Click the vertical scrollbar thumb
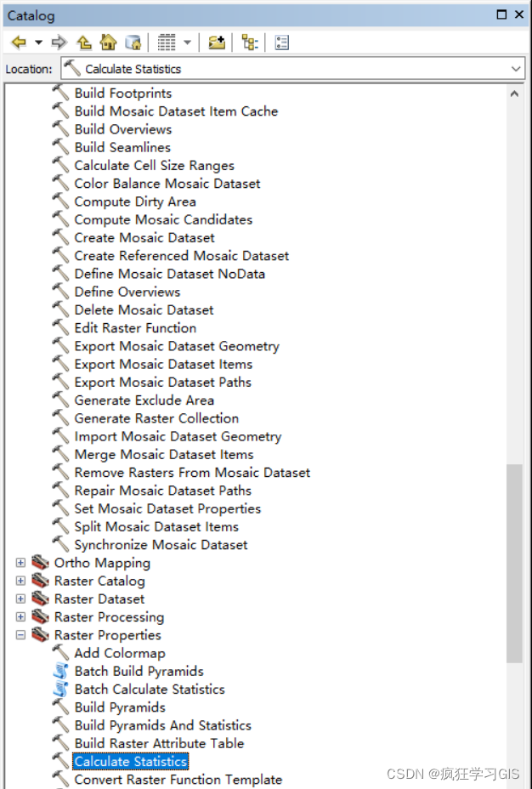The image size is (532, 789). pyautogui.click(x=514, y=564)
